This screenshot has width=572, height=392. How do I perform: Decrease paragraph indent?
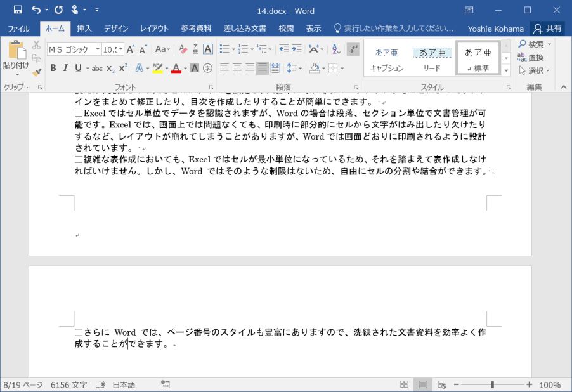click(x=284, y=49)
